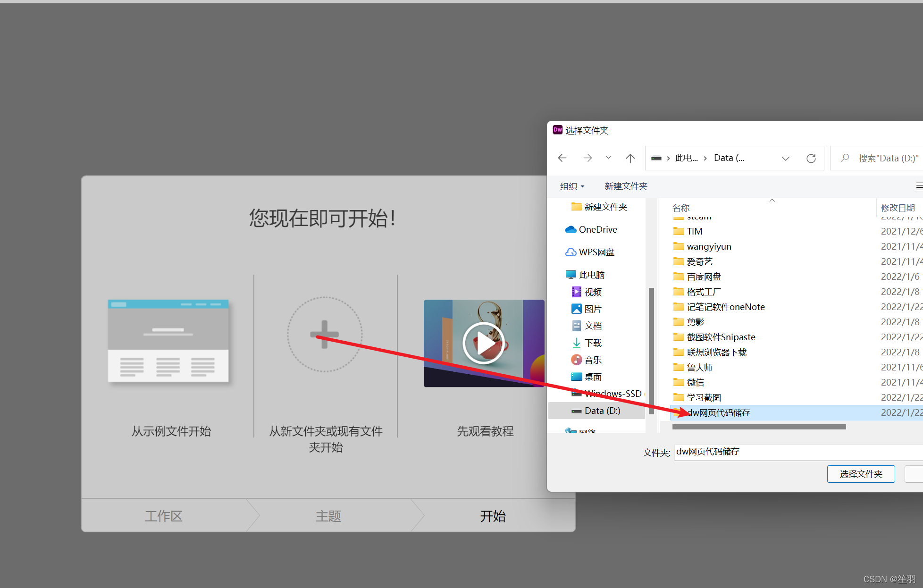923x588 pixels.
Task: Click the refresh icon beside address bar
Action: 811,158
